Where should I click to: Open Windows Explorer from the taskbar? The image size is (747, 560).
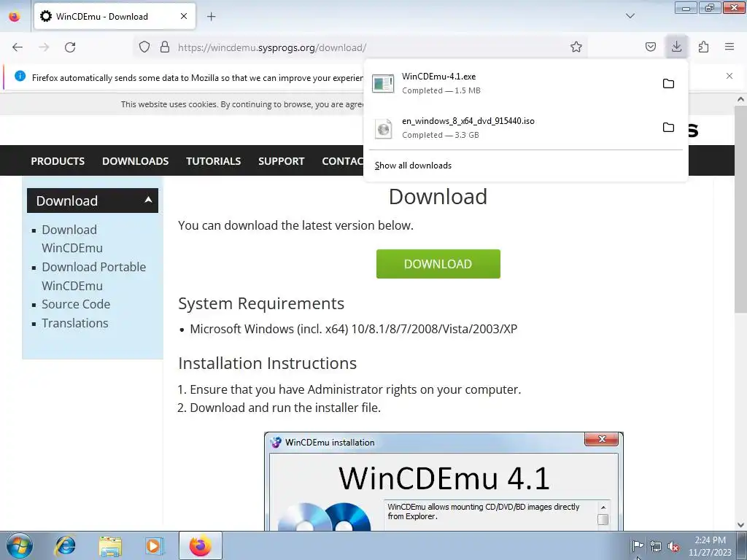coord(110,545)
